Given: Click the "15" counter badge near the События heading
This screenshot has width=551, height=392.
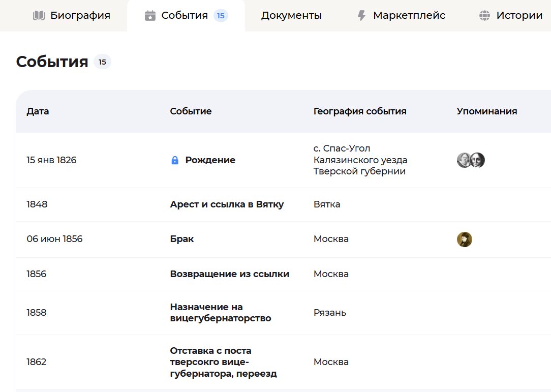Looking at the screenshot, I should pos(102,62).
